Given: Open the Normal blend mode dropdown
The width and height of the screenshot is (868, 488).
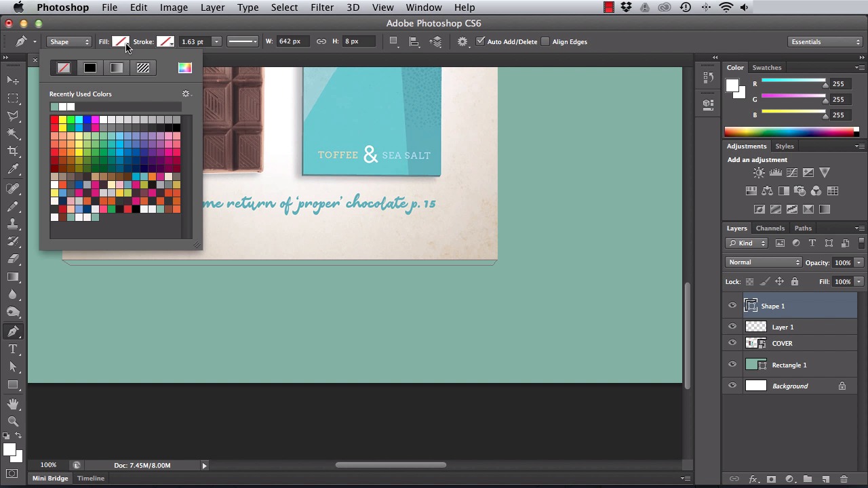Looking at the screenshot, I should 764,262.
